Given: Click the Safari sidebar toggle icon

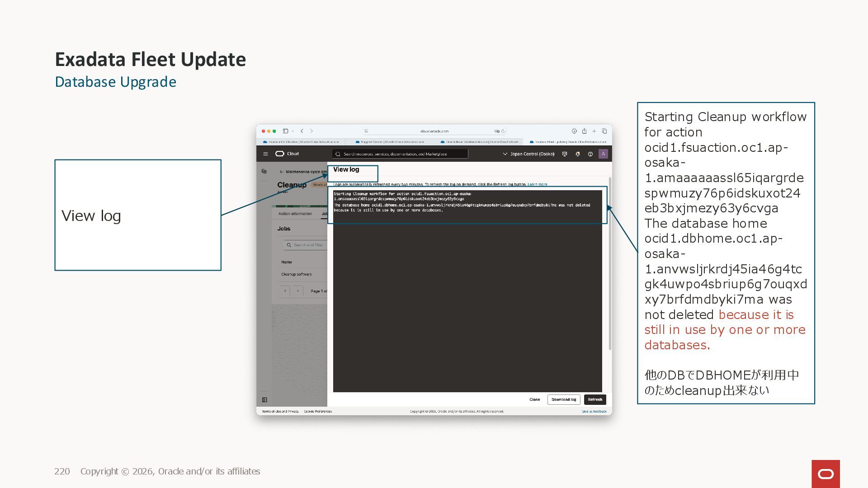Looking at the screenshot, I should pyautogui.click(x=285, y=131).
